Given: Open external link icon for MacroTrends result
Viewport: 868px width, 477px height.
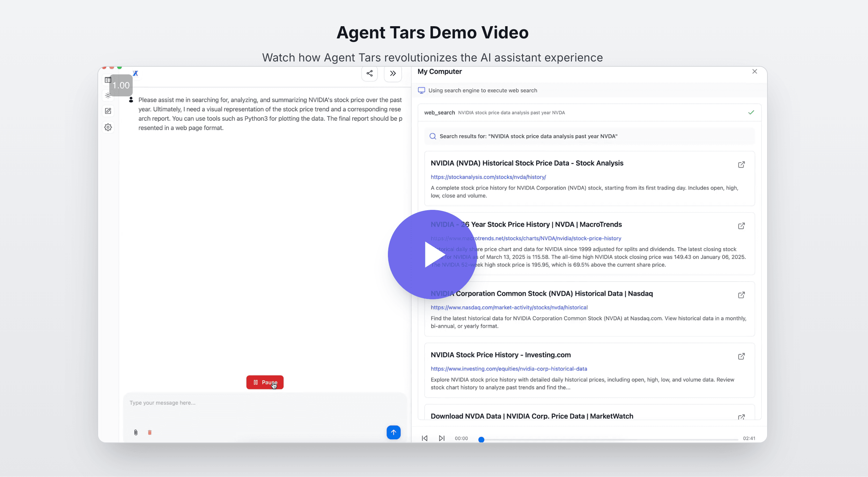Looking at the screenshot, I should tap(741, 226).
